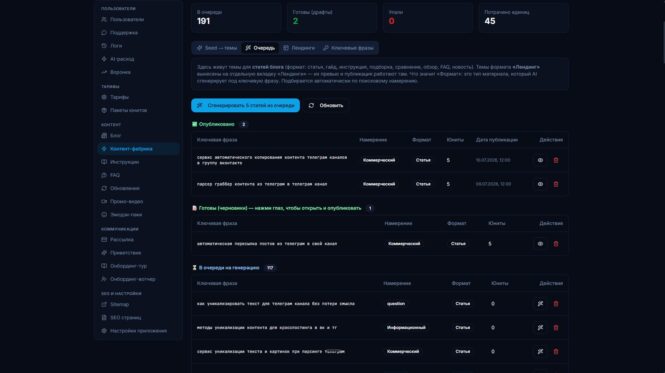
Task: Click the Обновить refresh button
Action: 326,105
